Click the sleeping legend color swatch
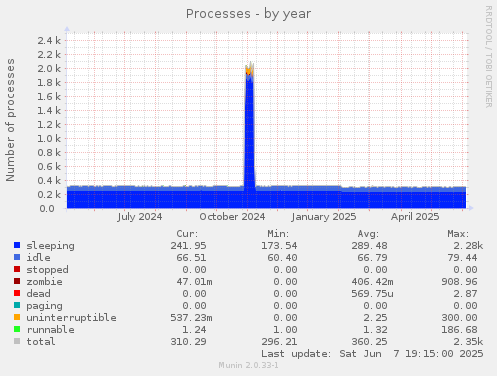497x376 pixels. click(x=17, y=245)
